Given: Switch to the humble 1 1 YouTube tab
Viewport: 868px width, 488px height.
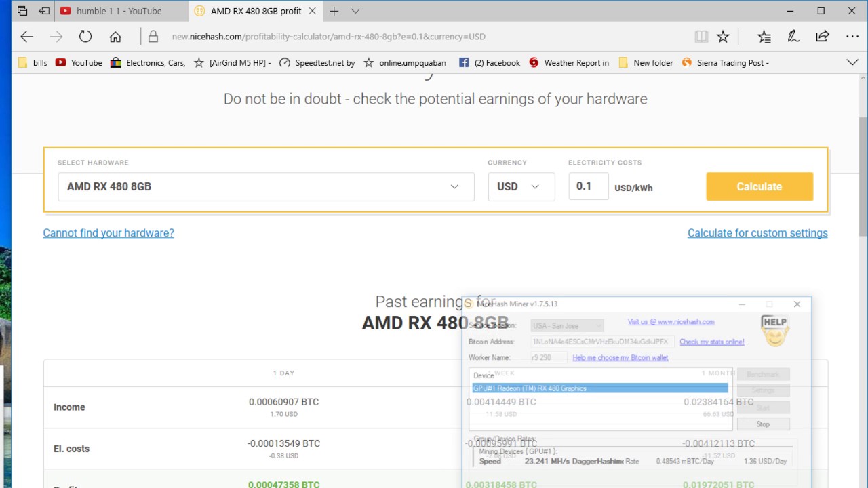Looking at the screenshot, I should (119, 11).
